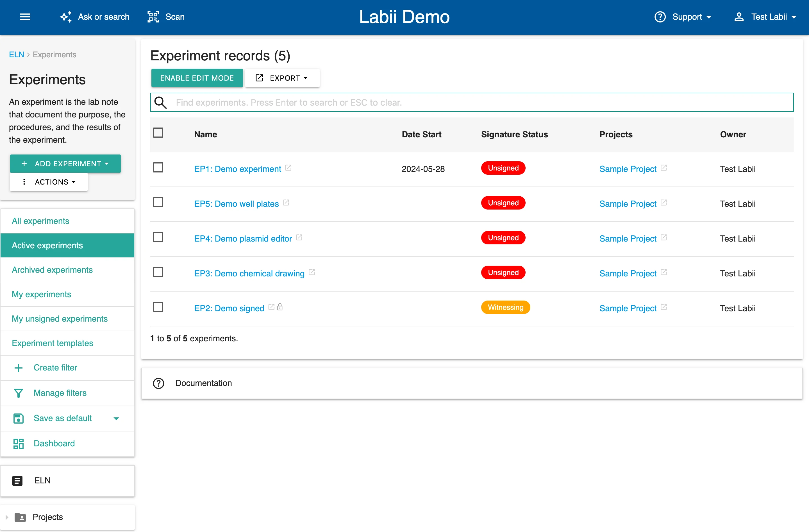Switch to Archived experiments filter
The image size is (809, 532).
pyautogui.click(x=52, y=270)
